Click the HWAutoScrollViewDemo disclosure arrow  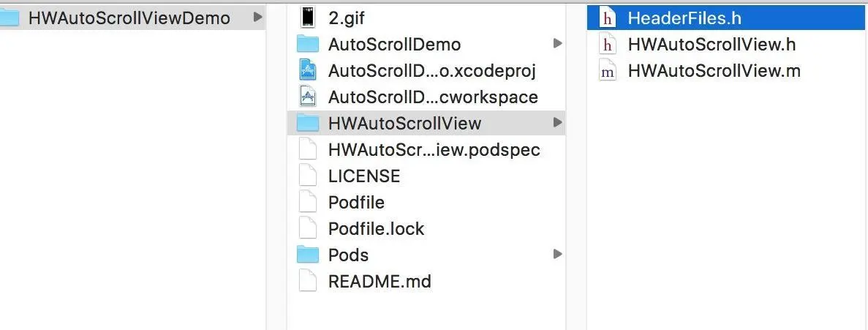[x=257, y=17]
